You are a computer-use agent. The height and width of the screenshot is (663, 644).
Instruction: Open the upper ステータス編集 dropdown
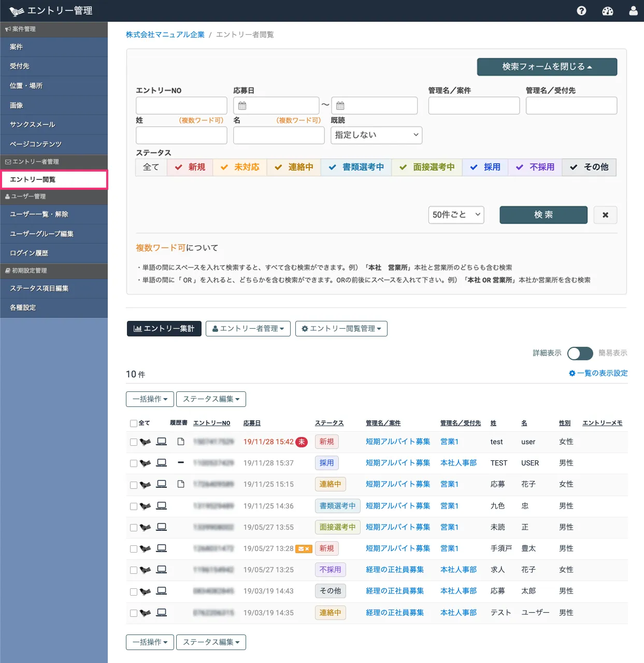(x=211, y=399)
